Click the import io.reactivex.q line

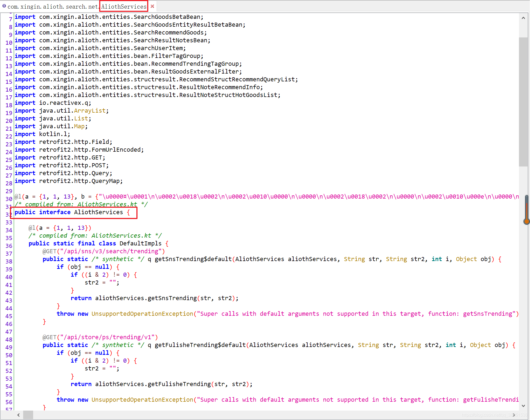pos(53,103)
